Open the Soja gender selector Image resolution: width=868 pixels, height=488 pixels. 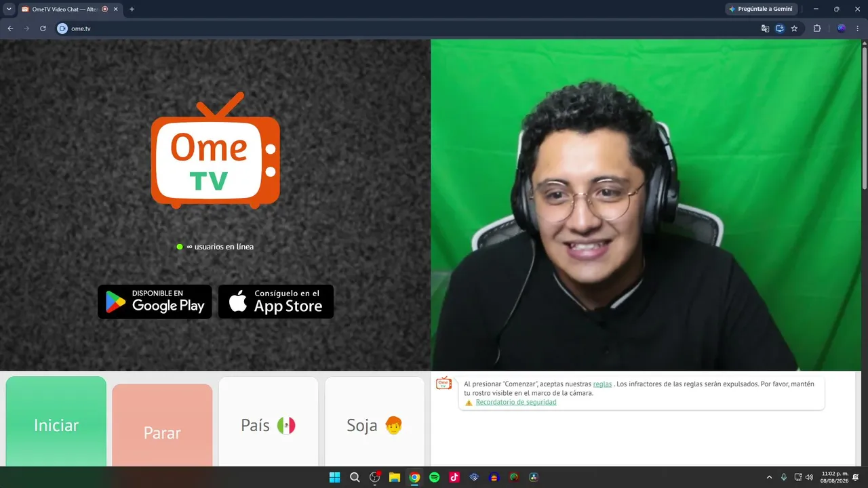tap(375, 422)
